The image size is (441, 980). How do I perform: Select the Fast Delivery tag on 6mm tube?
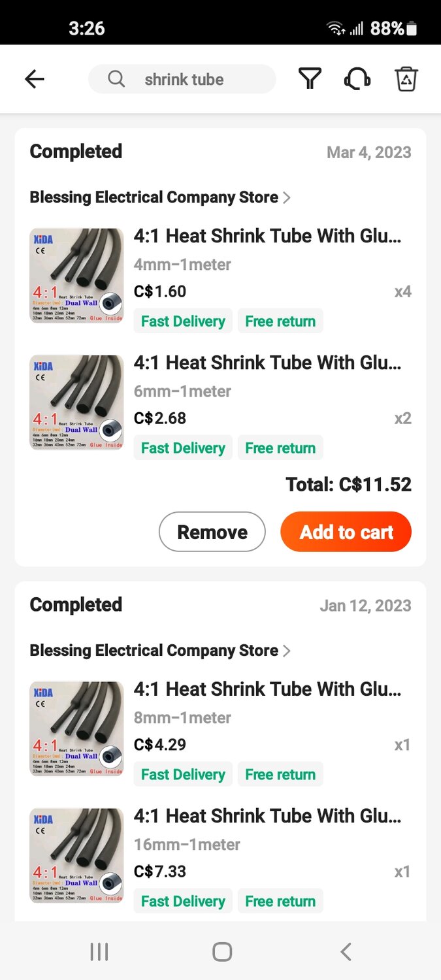pyautogui.click(x=183, y=448)
